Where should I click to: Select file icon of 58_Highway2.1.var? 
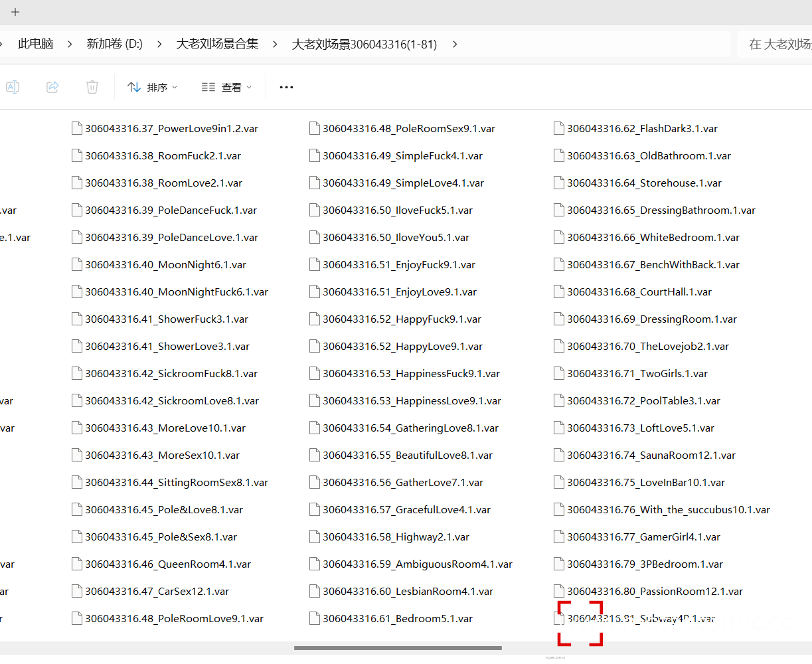315,537
